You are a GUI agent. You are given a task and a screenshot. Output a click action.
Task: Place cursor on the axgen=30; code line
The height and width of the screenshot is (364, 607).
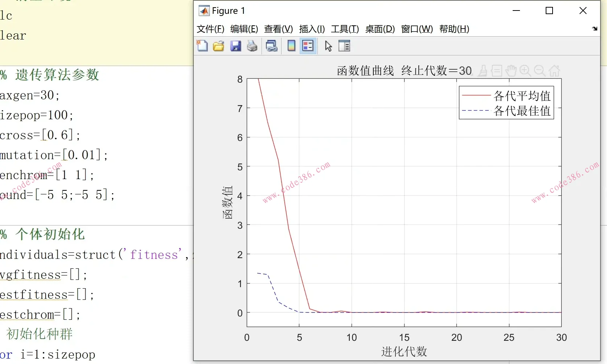(x=30, y=95)
